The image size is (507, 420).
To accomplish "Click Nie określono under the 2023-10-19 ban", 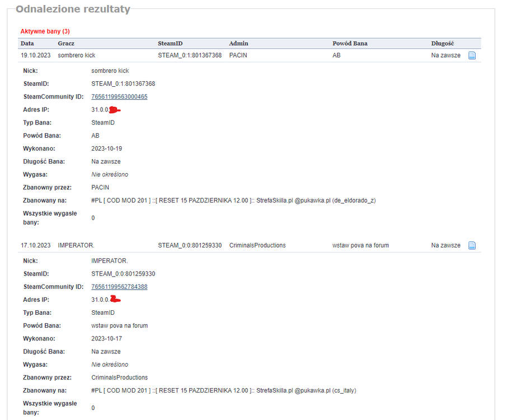I will tap(110, 174).
